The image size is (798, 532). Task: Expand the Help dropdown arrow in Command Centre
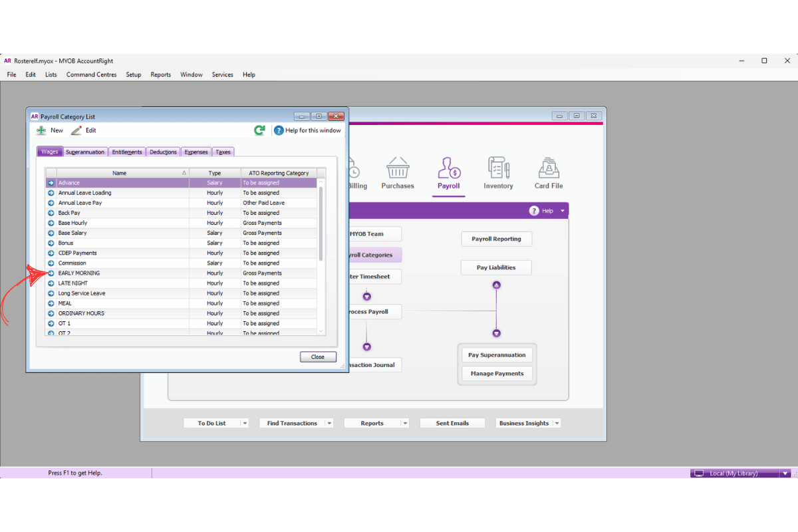pos(562,211)
